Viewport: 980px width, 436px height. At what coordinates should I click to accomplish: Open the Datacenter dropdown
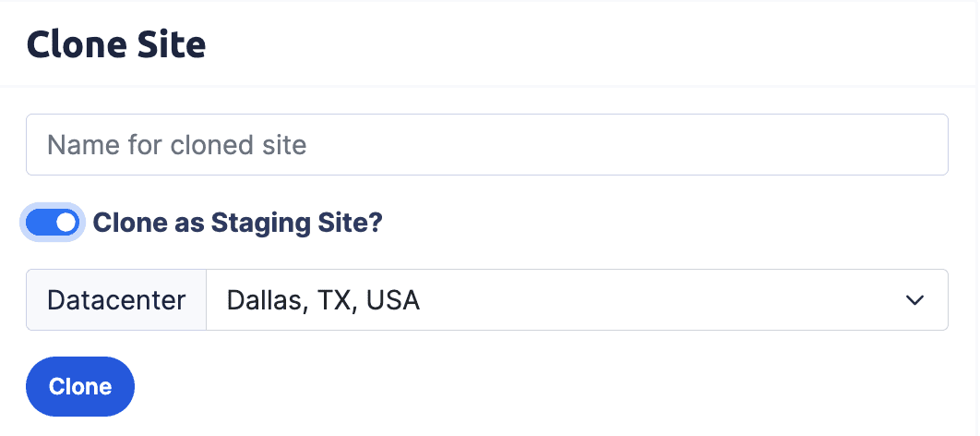pos(577,300)
